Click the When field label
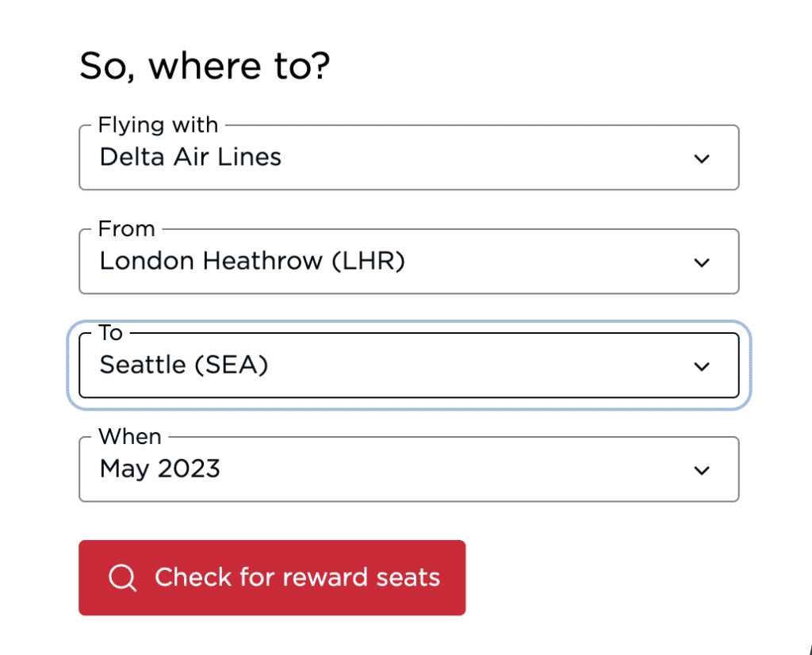This screenshot has width=812, height=655. (129, 436)
